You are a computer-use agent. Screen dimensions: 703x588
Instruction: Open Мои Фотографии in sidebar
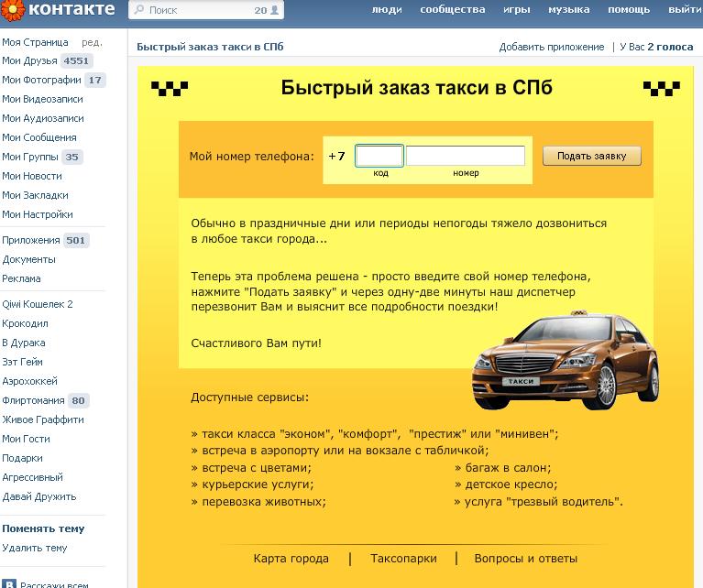[41, 81]
